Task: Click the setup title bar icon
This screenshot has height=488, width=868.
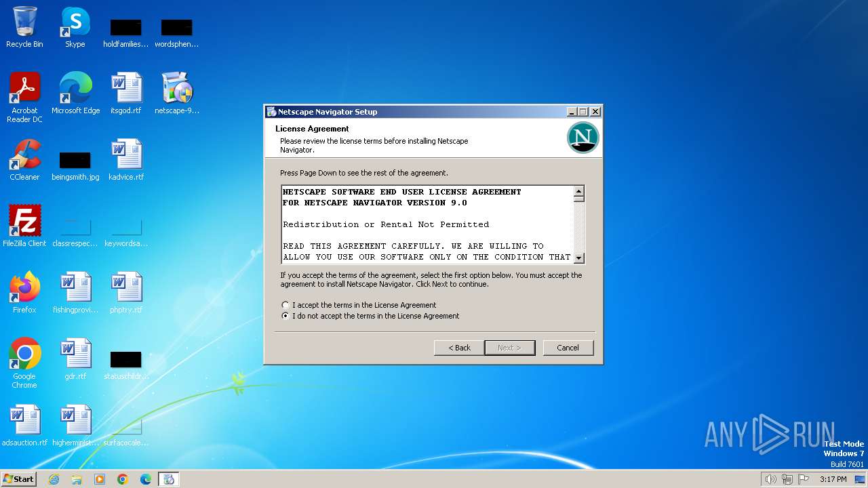Action: tap(272, 112)
